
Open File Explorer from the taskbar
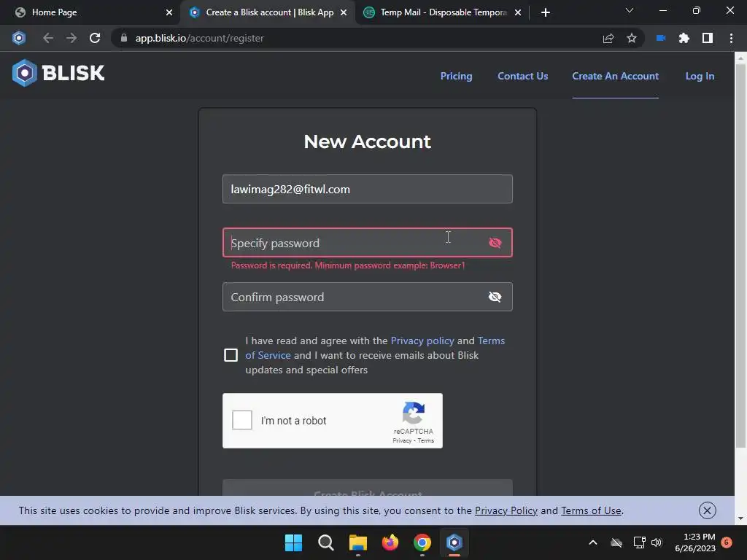coord(357,542)
